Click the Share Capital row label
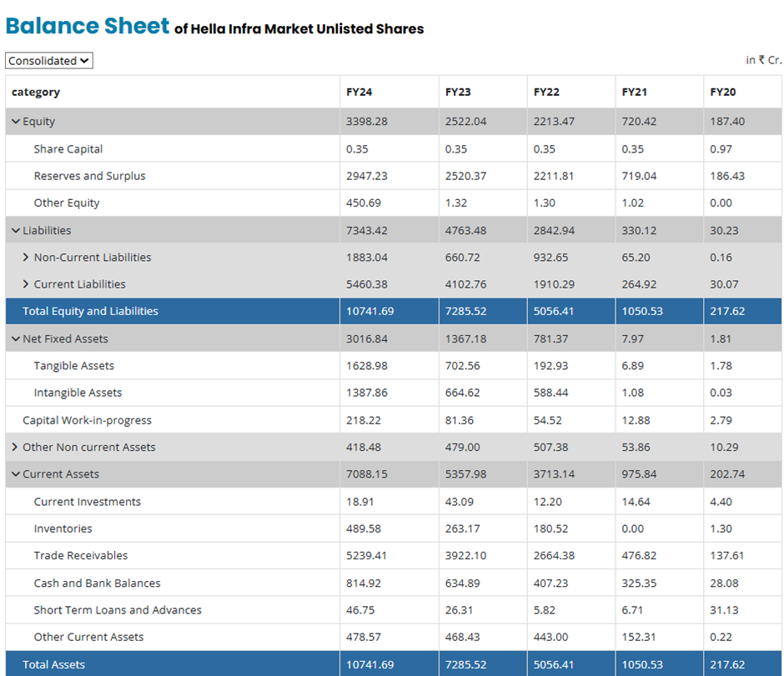Screen dimensions: 784x676 pyautogui.click(x=68, y=149)
